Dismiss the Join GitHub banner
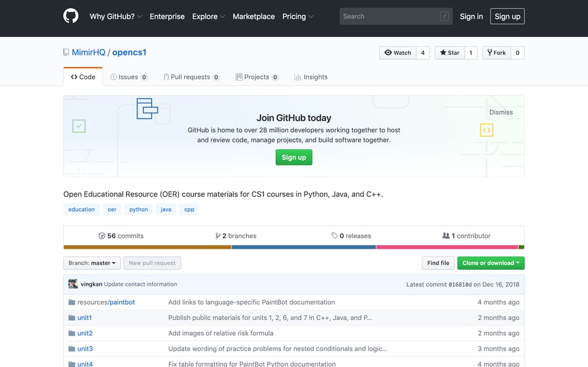Screen dimensions: 588x367 (x=500, y=112)
